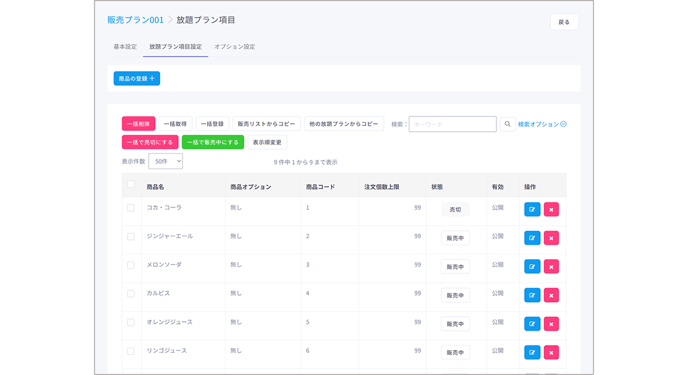Delete the メロンソーダ row
Viewport: 688px width, 375px height.
point(551,267)
